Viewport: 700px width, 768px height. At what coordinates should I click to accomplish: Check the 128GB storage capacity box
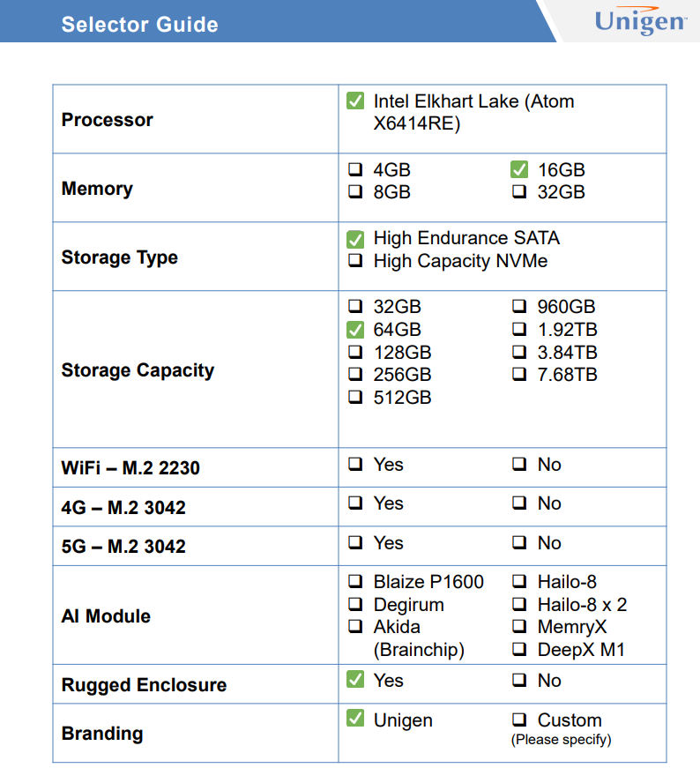(355, 353)
